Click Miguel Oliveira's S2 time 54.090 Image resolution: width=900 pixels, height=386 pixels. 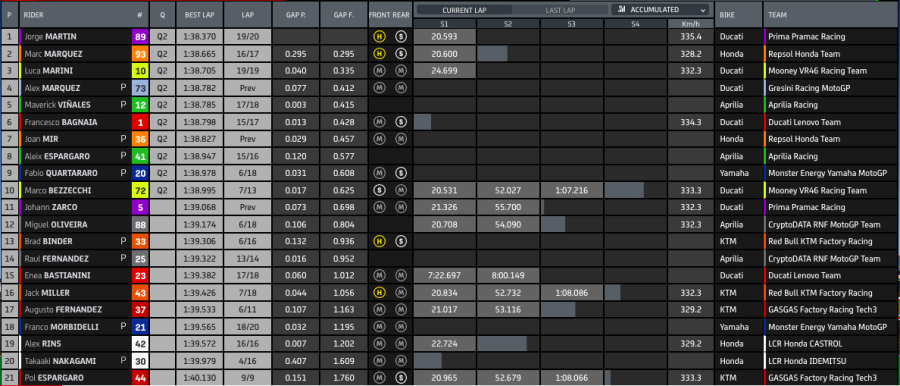click(508, 225)
